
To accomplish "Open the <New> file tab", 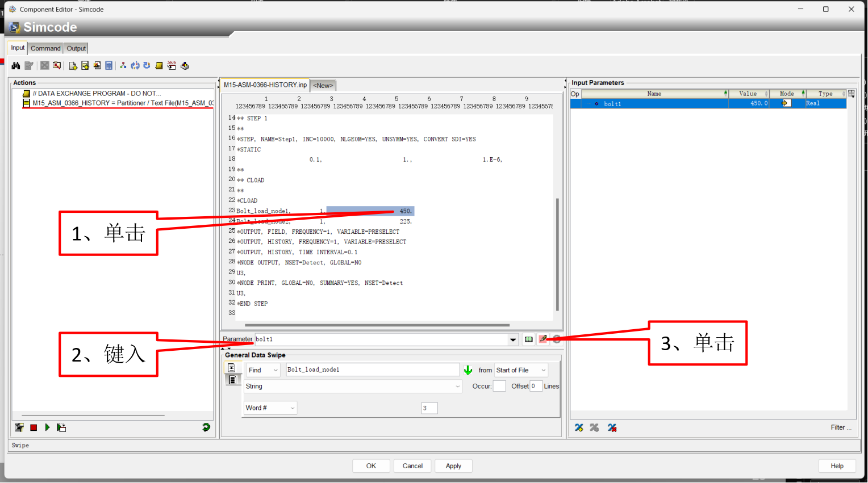I will click(x=323, y=86).
